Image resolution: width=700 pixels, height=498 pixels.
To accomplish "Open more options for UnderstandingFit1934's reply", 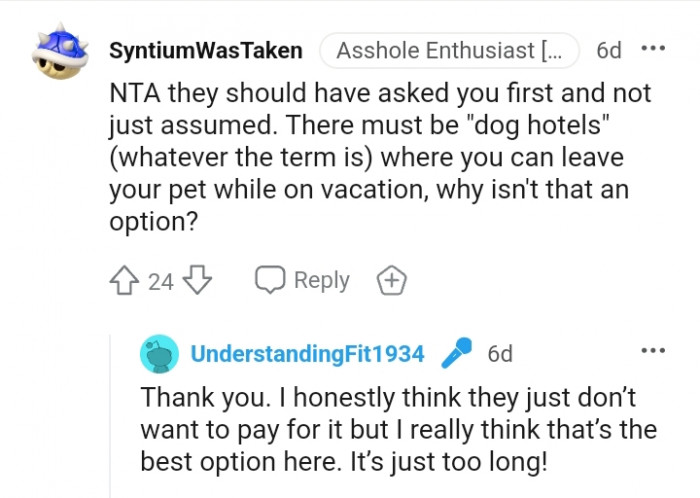I will coord(653,351).
